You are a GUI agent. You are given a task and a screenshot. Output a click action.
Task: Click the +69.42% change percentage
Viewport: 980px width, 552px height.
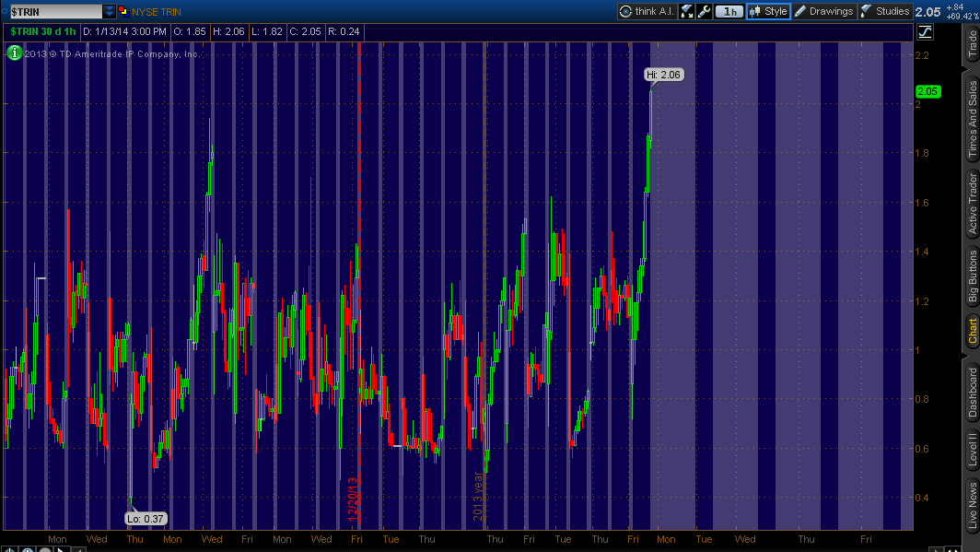[x=962, y=17]
